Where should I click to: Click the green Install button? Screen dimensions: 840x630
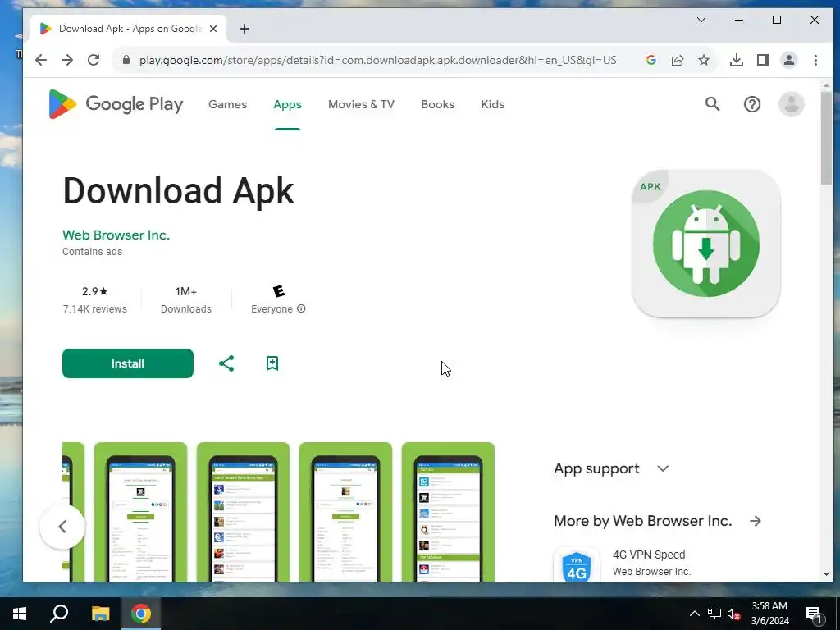127,363
